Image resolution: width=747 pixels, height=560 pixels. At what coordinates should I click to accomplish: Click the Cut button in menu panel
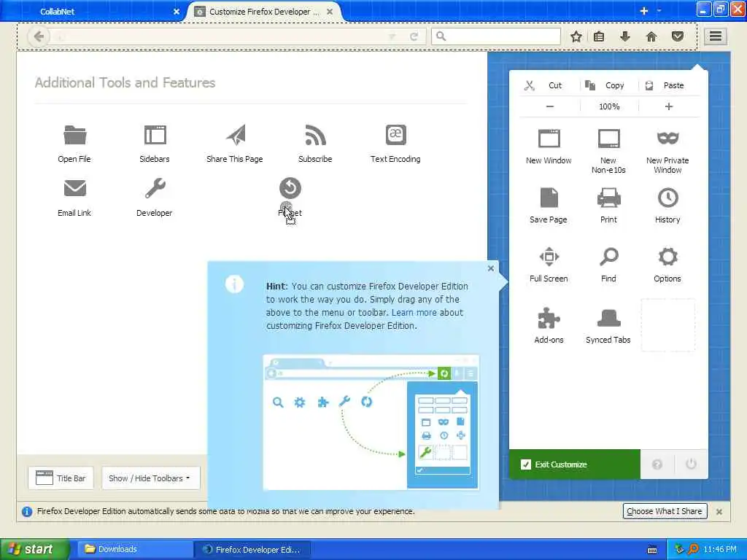pyautogui.click(x=549, y=86)
